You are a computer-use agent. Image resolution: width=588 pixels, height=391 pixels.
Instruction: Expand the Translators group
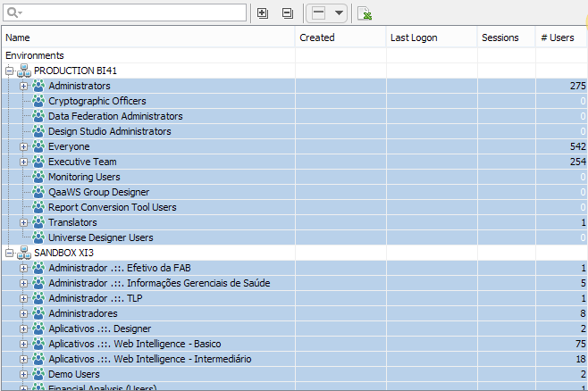pos(23,223)
